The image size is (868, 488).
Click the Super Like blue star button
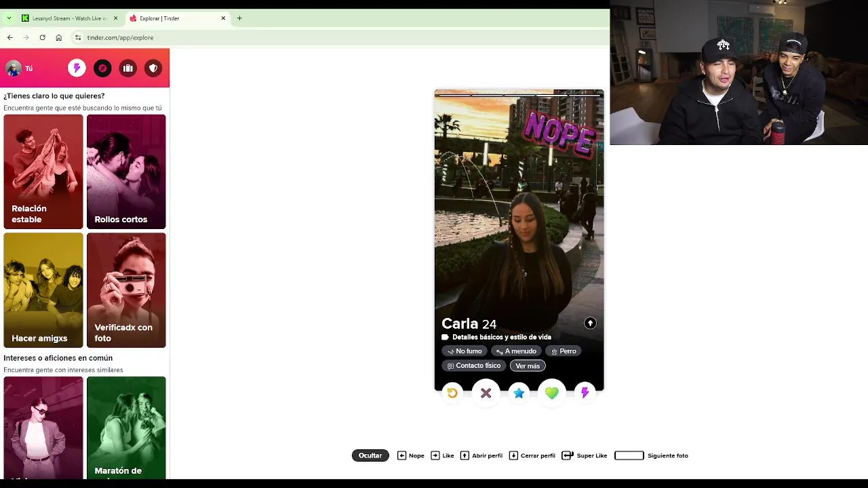[x=519, y=392]
